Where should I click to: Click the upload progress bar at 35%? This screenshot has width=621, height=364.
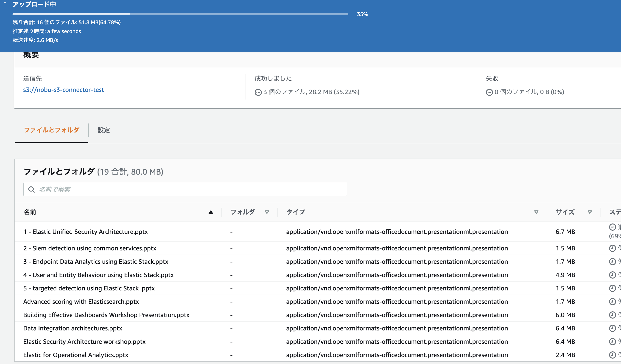(180, 14)
